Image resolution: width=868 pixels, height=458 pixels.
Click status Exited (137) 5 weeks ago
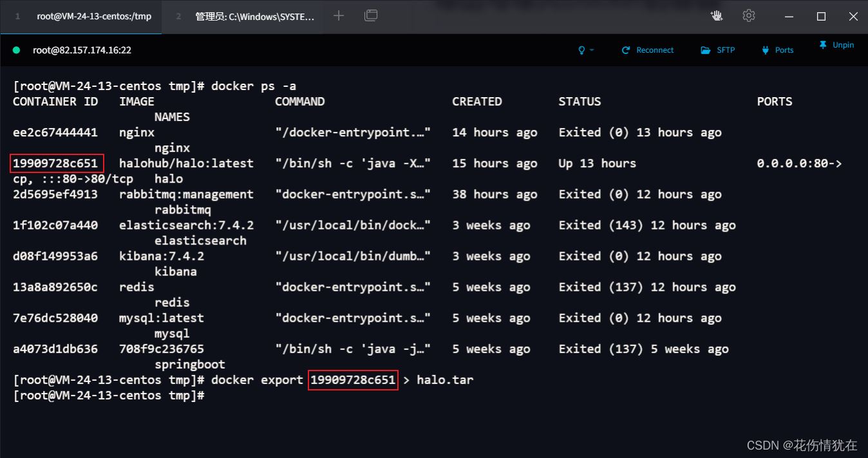[643, 349]
